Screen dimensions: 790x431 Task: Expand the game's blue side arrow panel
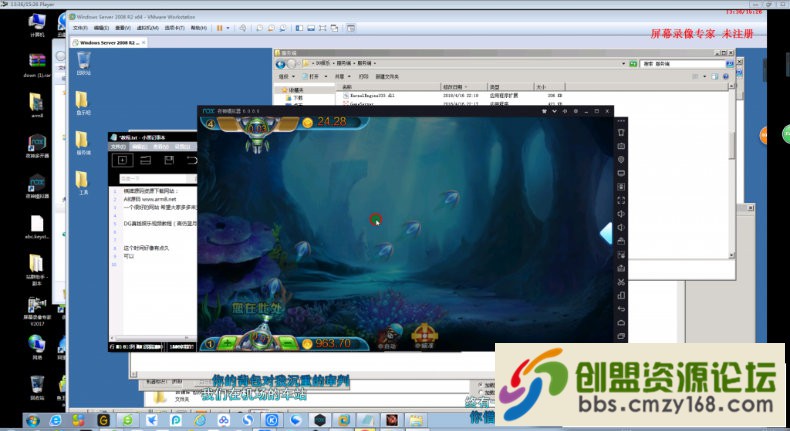(x=606, y=234)
